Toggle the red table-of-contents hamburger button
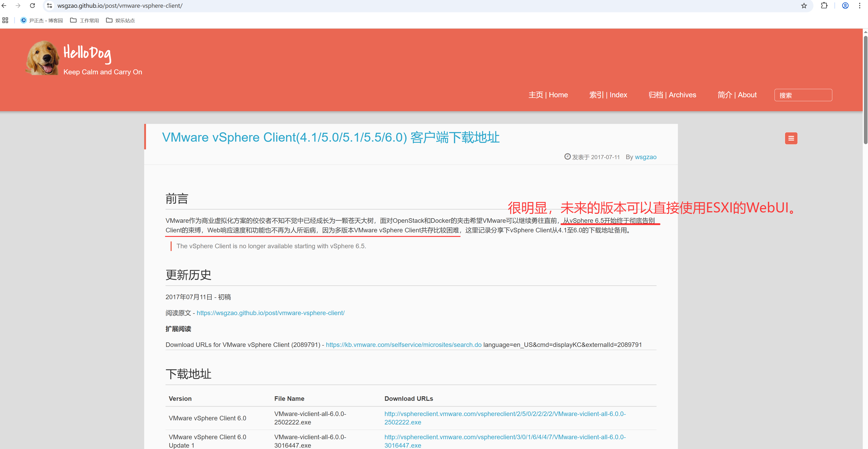The width and height of the screenshot is (868, 449). point(791,138)
